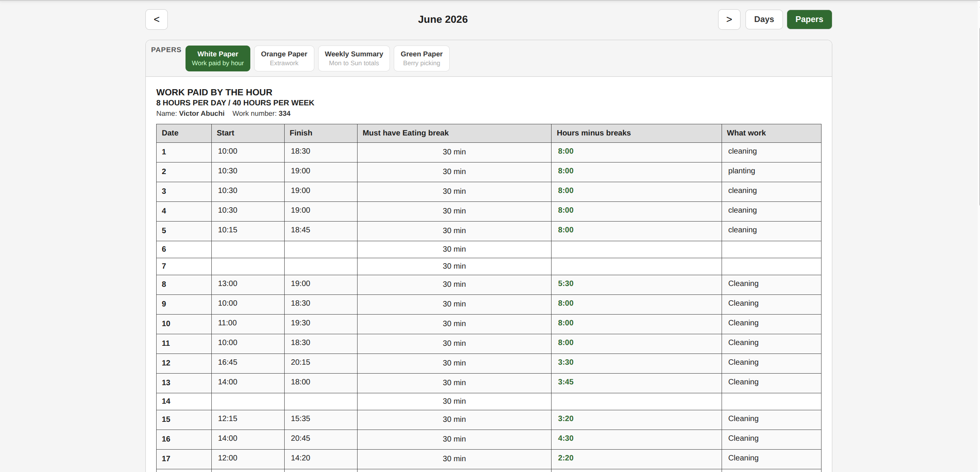
Task: Click the hours value 3:30 on date 12
Action: pyautogui.click(x=565, y=362)
